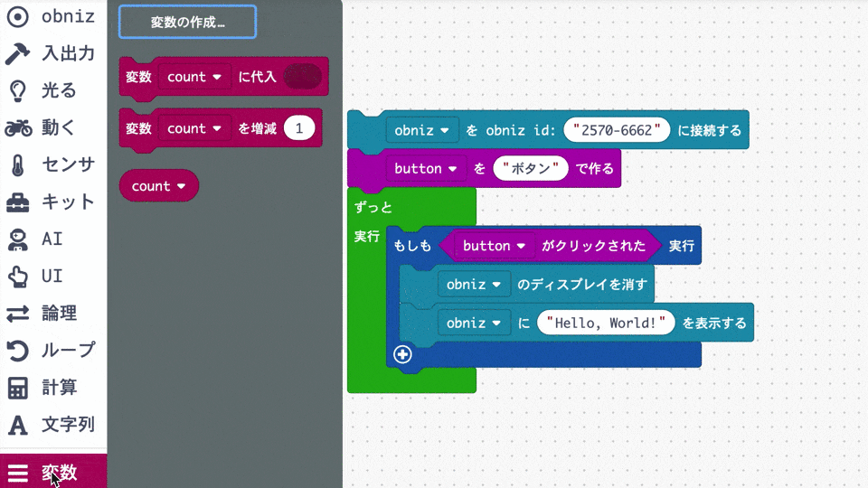Click the robot face AI icon

(x=18, y=239)
